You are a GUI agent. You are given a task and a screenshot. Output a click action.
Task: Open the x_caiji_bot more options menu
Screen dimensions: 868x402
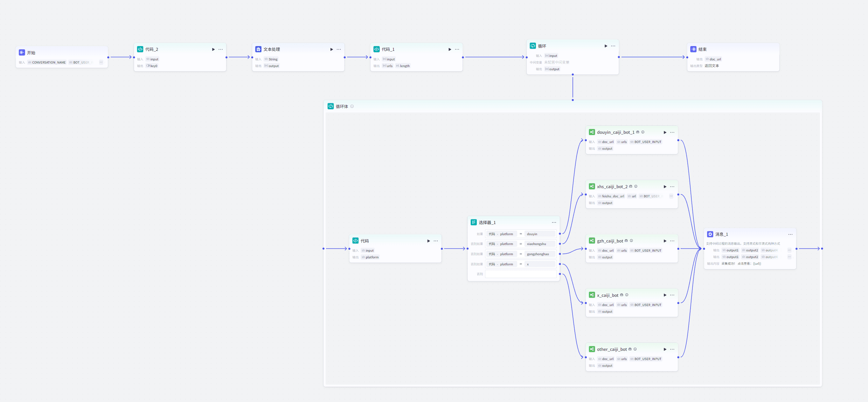[672, 295]
